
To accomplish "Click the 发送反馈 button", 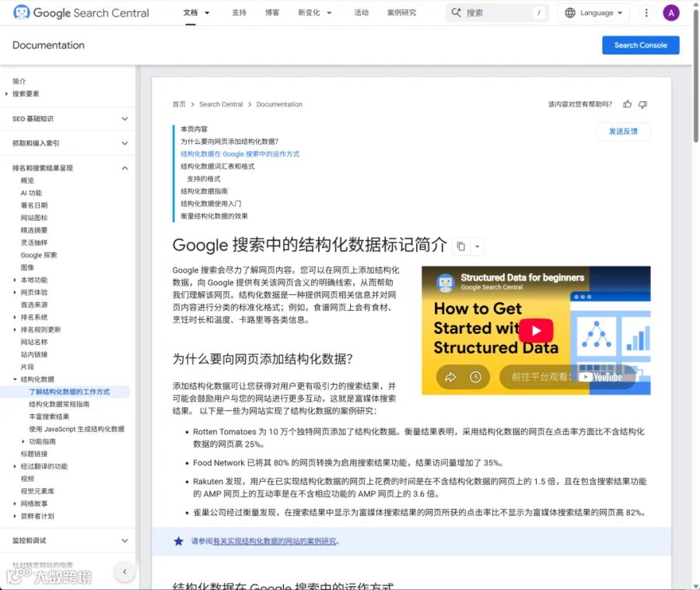I will 623,132.
